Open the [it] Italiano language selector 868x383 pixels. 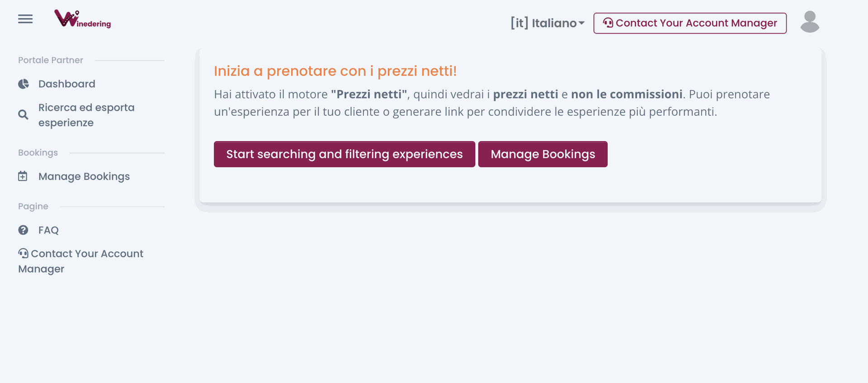543,23
